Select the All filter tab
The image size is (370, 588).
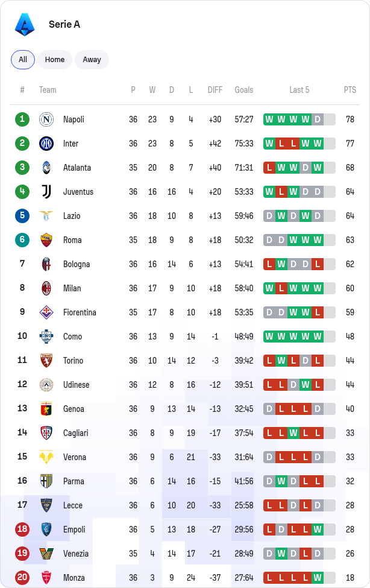point(23,60)
